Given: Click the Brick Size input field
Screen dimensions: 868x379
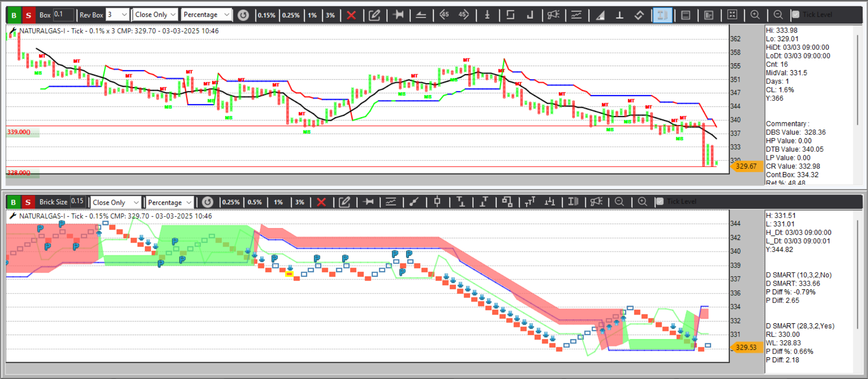Looking at the screenshot, I should point(77,201).
